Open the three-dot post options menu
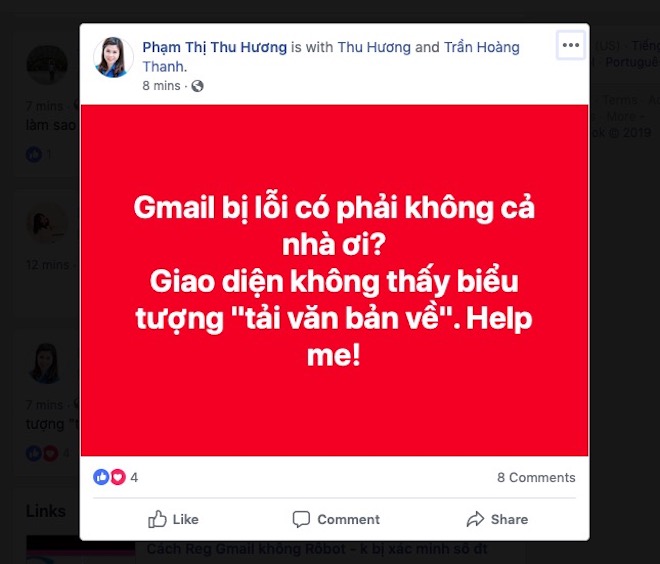The width and height of the screenshot is (660, 564). pos(570,45)
